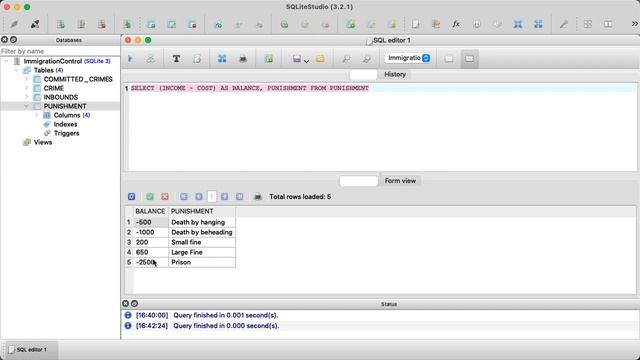
Task: Refresh the results grid data
Action: click(131, 197)
